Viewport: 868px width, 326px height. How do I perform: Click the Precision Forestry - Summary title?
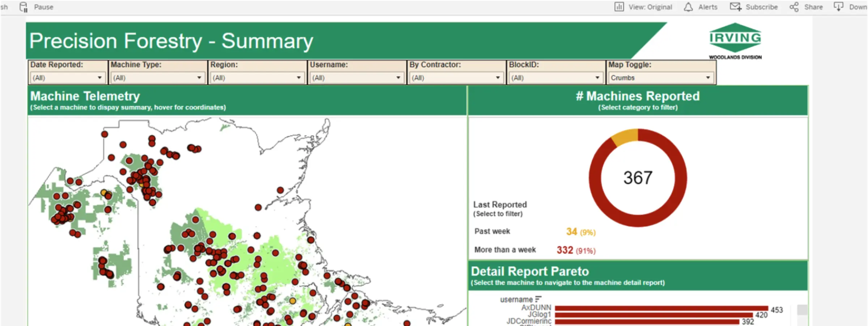[x=171, y=41]
